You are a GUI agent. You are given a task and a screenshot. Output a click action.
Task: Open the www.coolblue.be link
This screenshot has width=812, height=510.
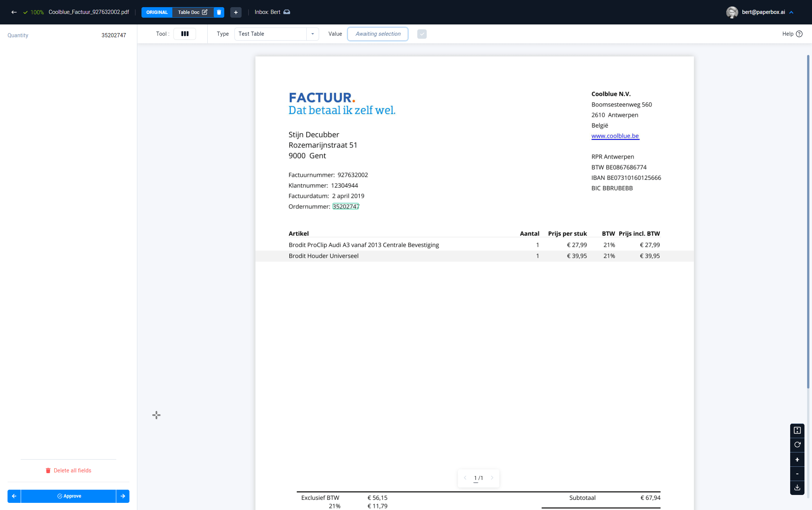click(615, 136)
